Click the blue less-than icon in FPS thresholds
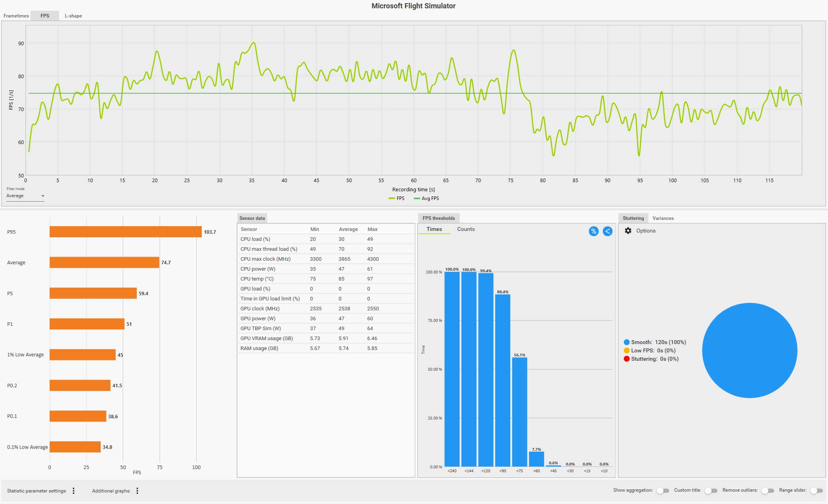 607,231
